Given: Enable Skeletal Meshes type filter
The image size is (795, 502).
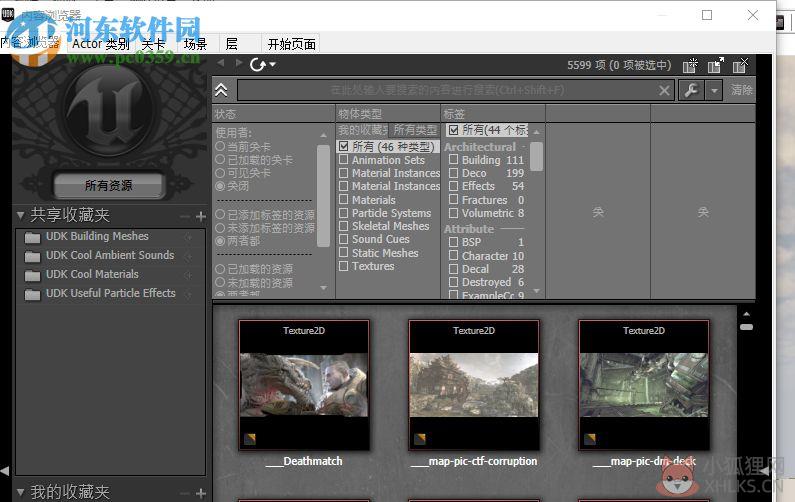Looking at the screenshot, I should coord(344,226).
